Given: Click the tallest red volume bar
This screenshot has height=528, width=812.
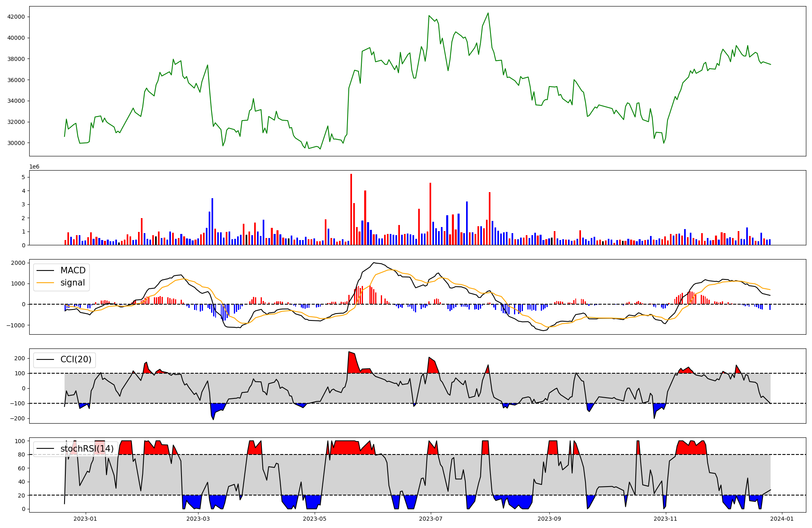Looking at the screenshot, I should pos(351,209).
